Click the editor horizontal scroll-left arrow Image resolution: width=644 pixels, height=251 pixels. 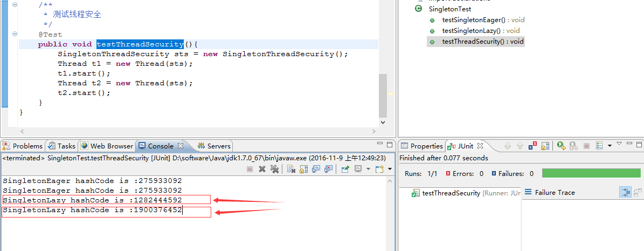tap(22, 131)
